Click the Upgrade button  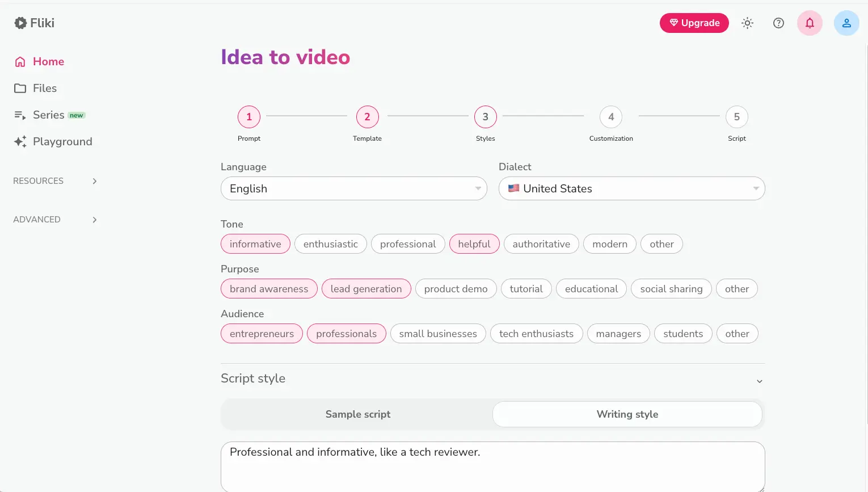coord(694,23)
